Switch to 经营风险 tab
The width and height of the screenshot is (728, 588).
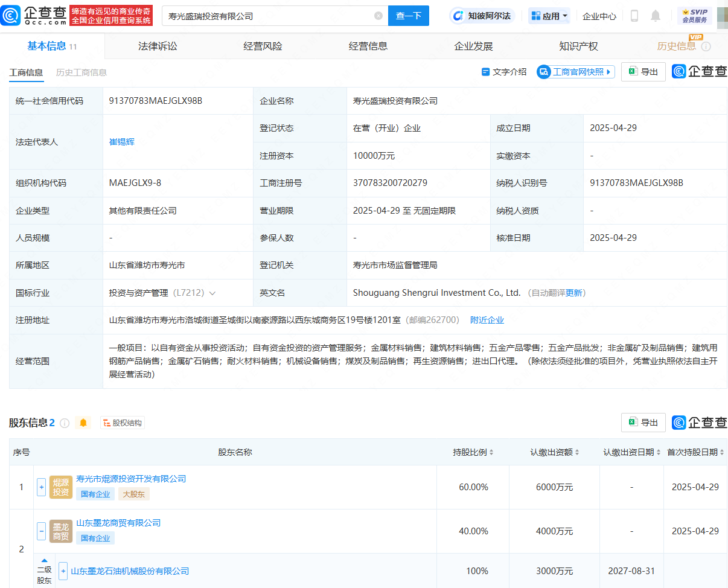click(263, 46)
